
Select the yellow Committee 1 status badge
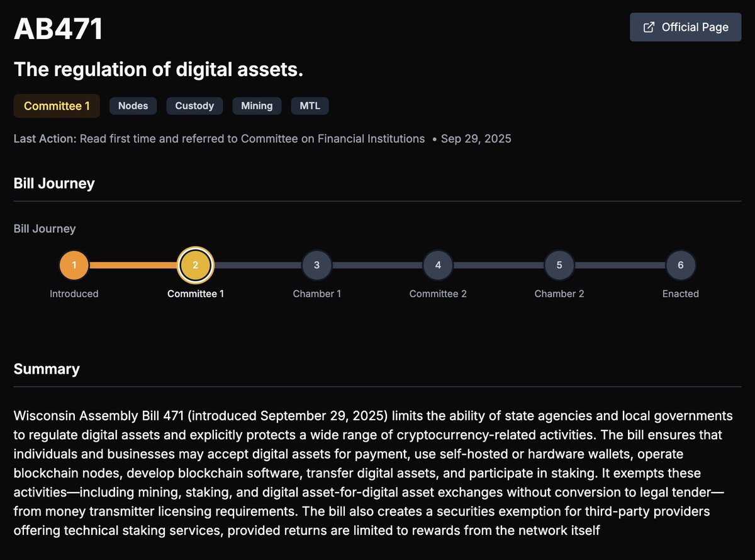click(x=57, y=106)
